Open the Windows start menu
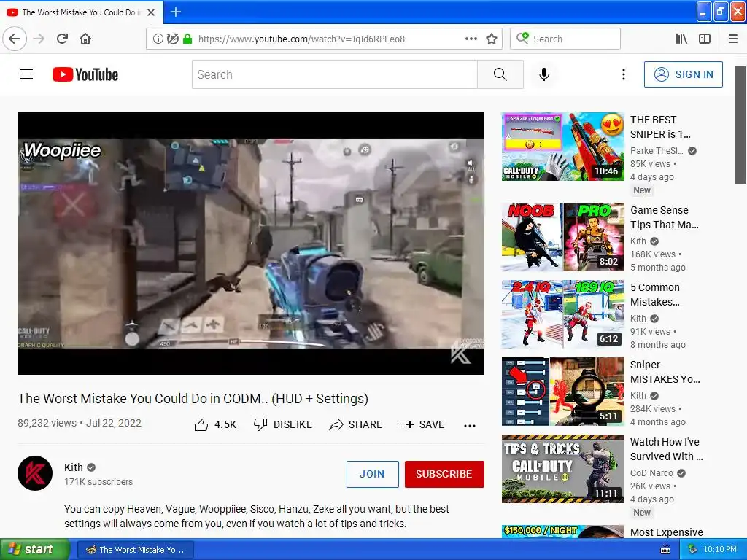The image size is (747, 560). pos(35,550)
